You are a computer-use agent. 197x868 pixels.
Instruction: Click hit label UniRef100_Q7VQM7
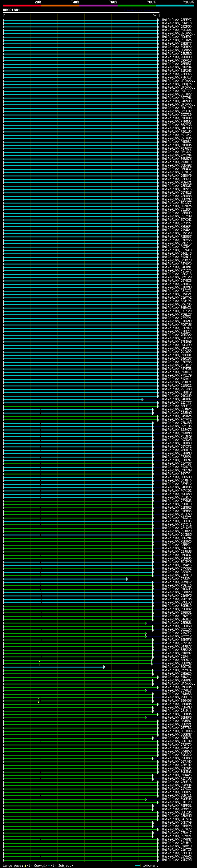[x=176, y=839]
